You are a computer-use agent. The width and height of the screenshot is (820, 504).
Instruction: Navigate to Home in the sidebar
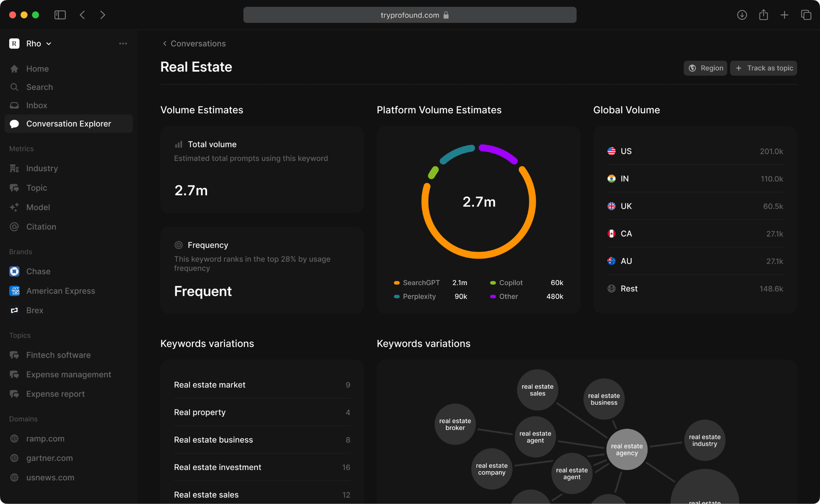(37, 68)
